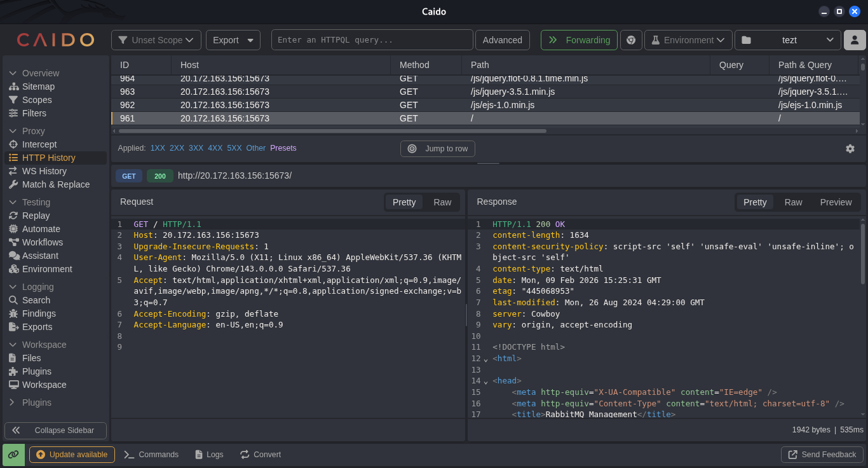Open the user account avatar icon
This screenshot has height=468, width=868.
(x=855, y=40)
